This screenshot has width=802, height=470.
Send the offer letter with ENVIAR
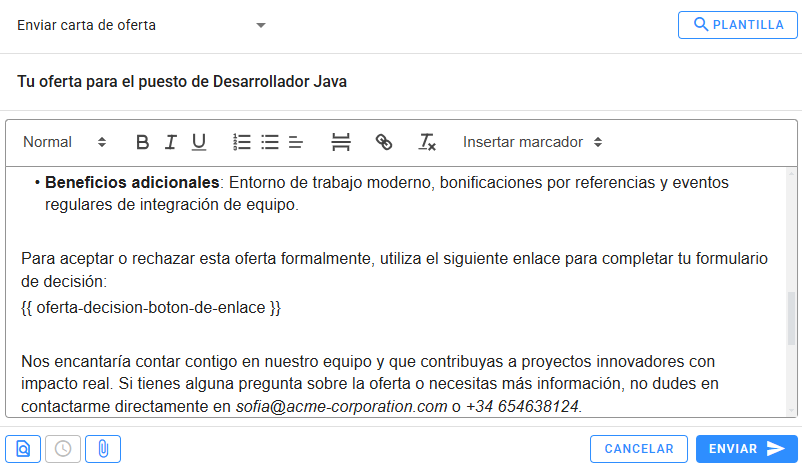(747, 449)
